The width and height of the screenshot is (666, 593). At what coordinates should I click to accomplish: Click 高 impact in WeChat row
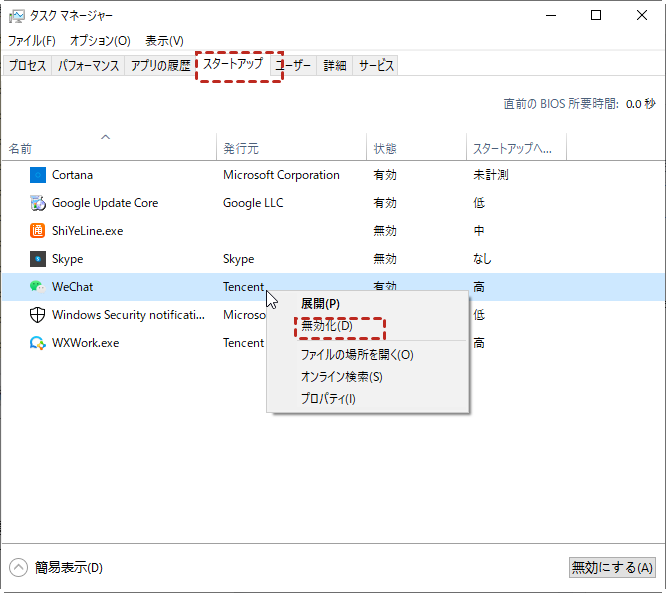point(479,287)
